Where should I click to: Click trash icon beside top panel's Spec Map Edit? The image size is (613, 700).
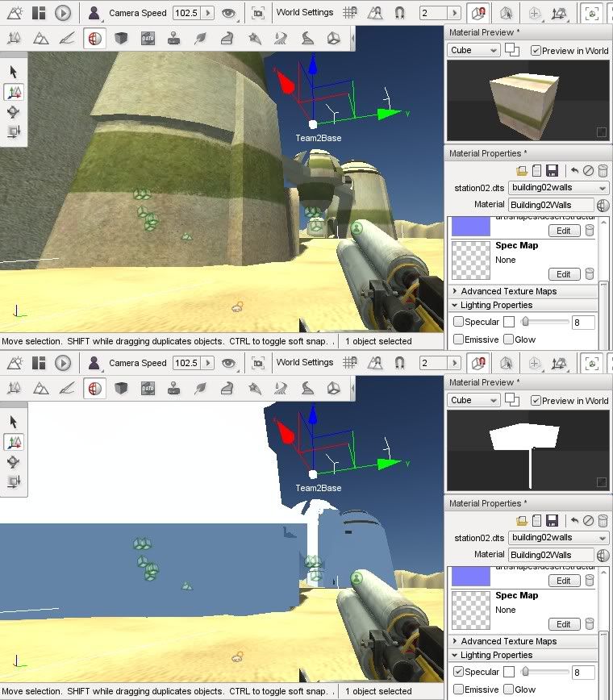(x=590, y=274)
